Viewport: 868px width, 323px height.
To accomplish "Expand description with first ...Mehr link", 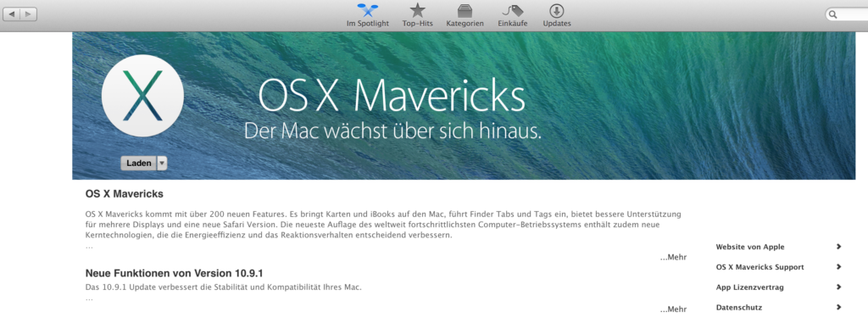I will (x=673, y=257).
